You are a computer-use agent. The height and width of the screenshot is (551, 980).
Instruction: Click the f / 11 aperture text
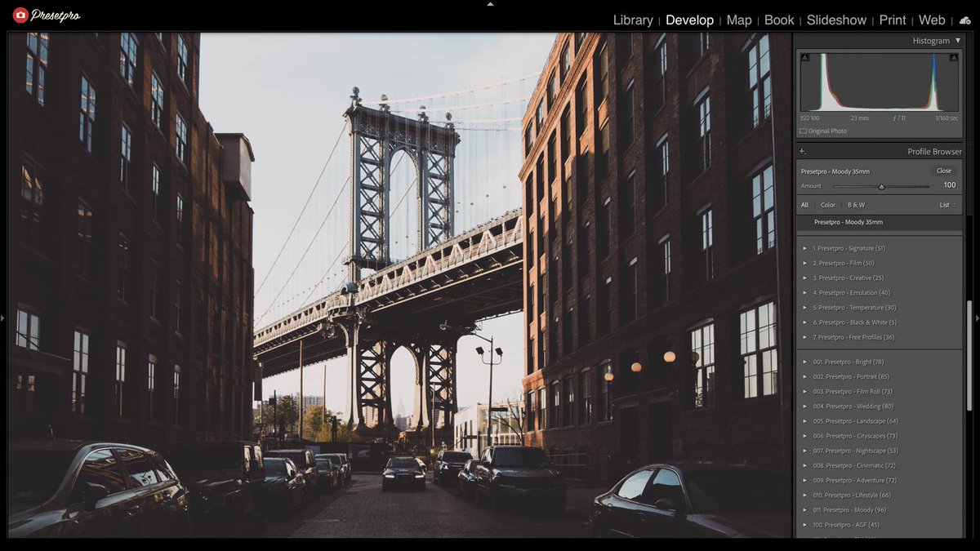click(x=899, y=118)
